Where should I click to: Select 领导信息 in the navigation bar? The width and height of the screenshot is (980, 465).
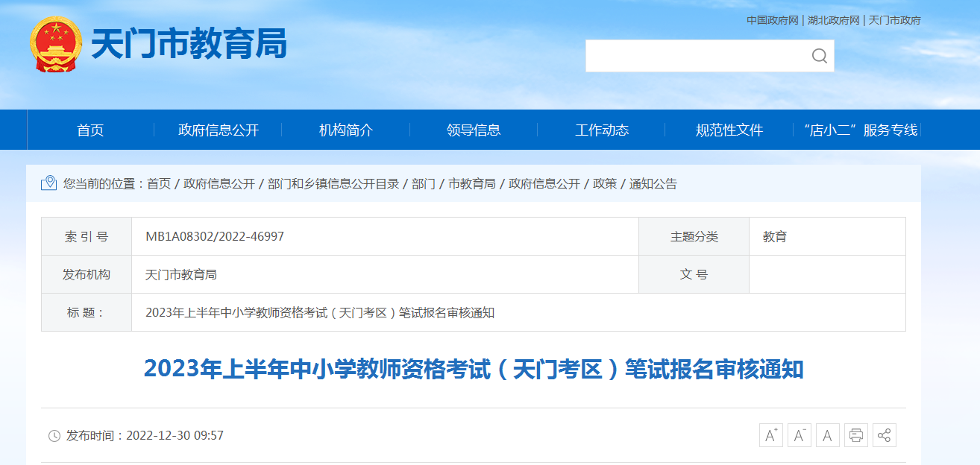(474, 130)
